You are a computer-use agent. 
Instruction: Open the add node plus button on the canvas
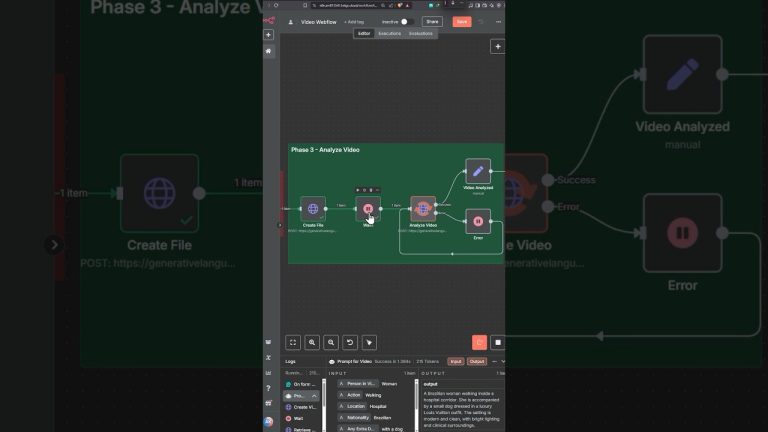click(498, 47)
